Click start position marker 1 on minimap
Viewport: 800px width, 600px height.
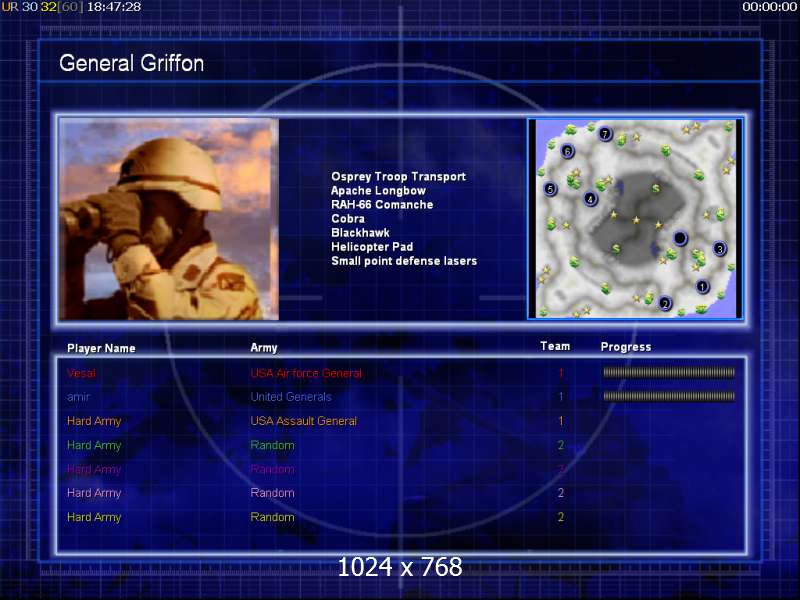[x=703, y=286]
